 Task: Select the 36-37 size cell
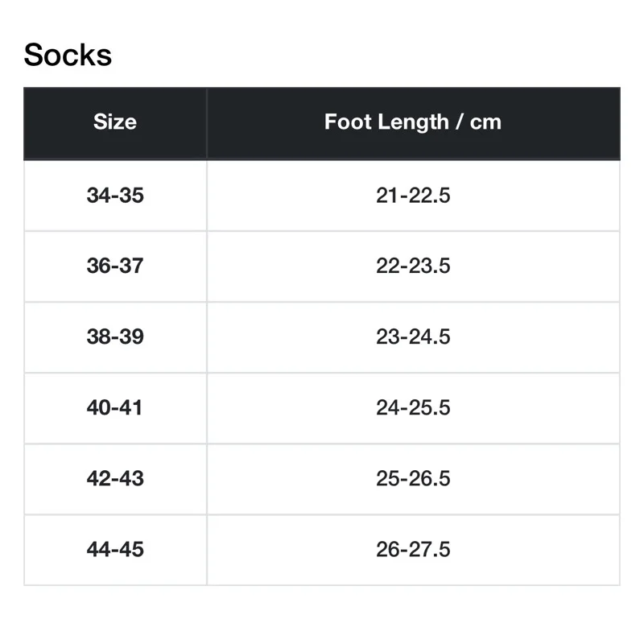115,266
